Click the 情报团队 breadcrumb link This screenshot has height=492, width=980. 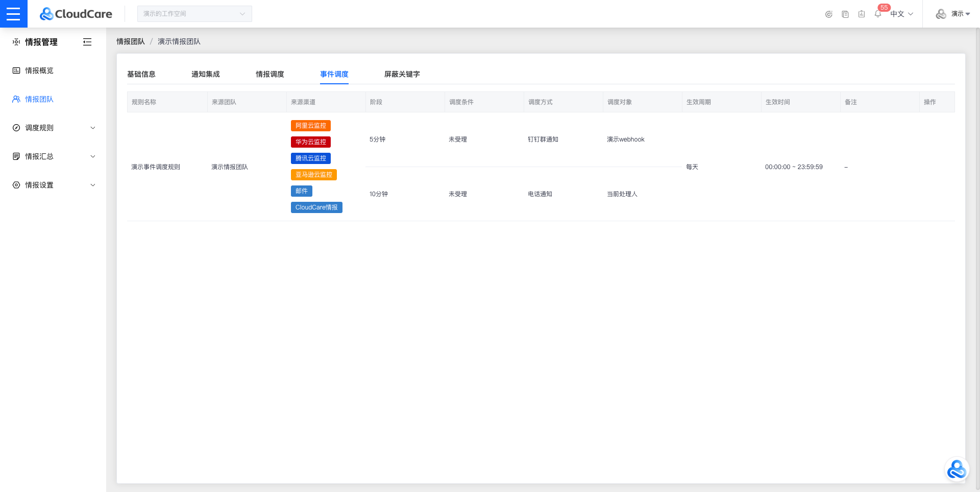point(131,41)
